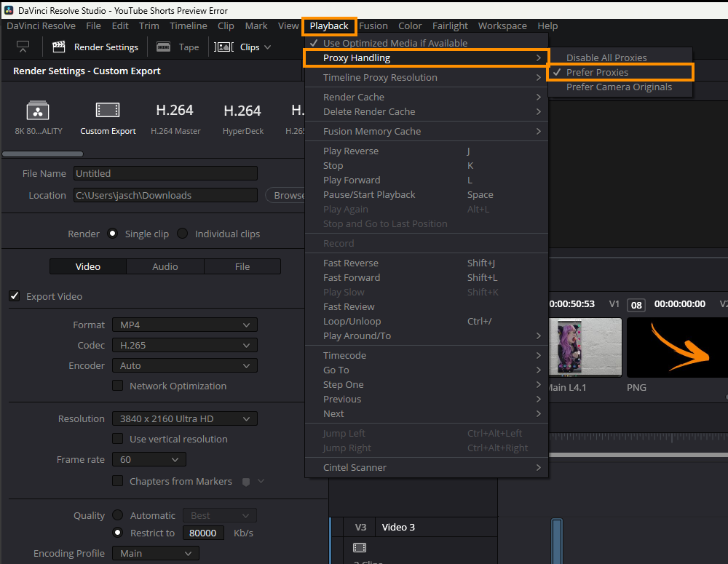
Task: Click the 08 clip number badge
Action: 636,305
